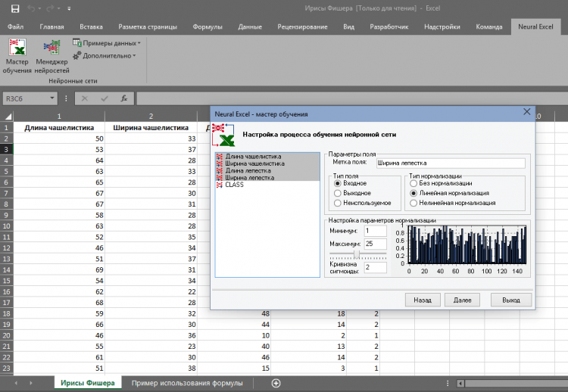
Task: Click the cancel X icon in formula bar
Action: click(85, 98)
